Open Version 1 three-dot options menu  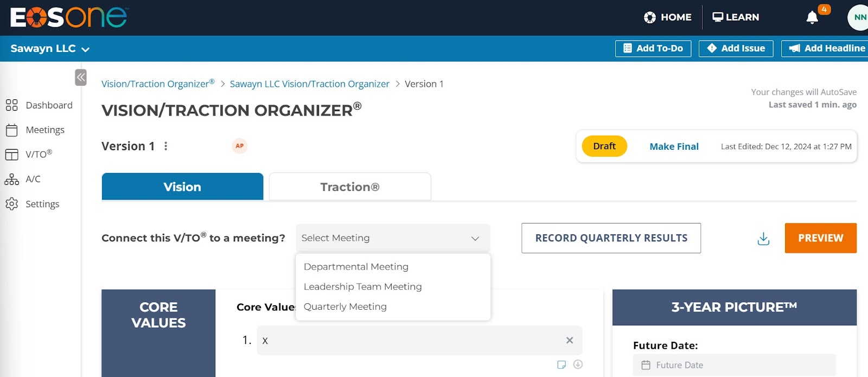tap(166, 146)
